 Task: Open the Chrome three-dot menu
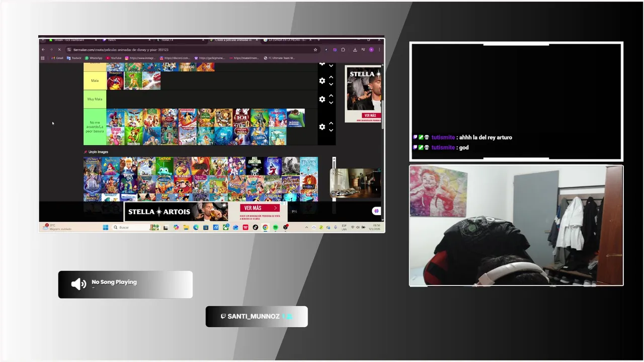coord(379,50)
